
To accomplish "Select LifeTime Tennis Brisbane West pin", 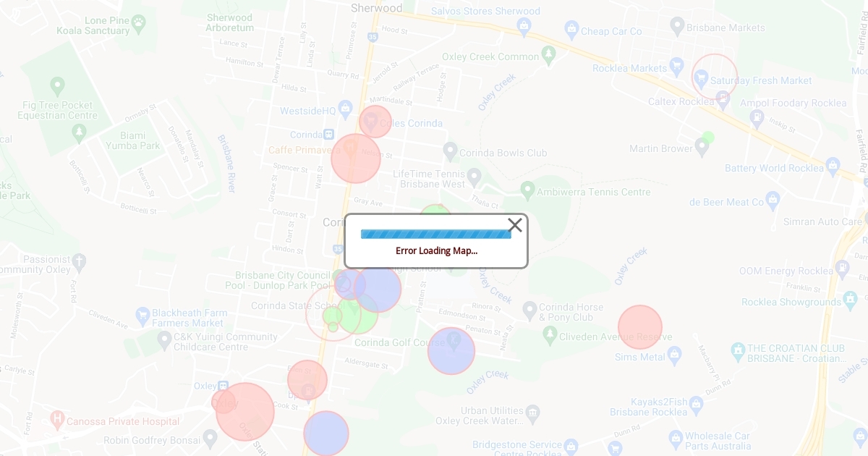I will pyautogui.click(x=474, y=176).
